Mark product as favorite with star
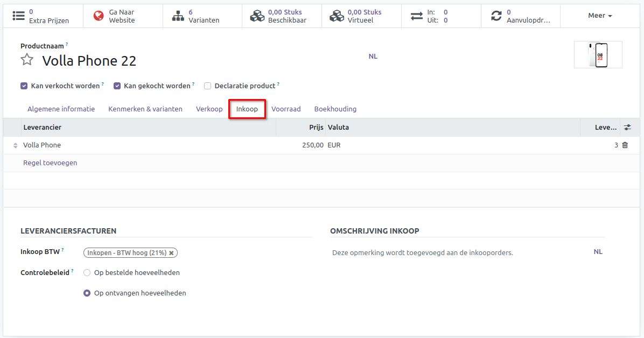This screenshot has width=644, height=338. 27,60
